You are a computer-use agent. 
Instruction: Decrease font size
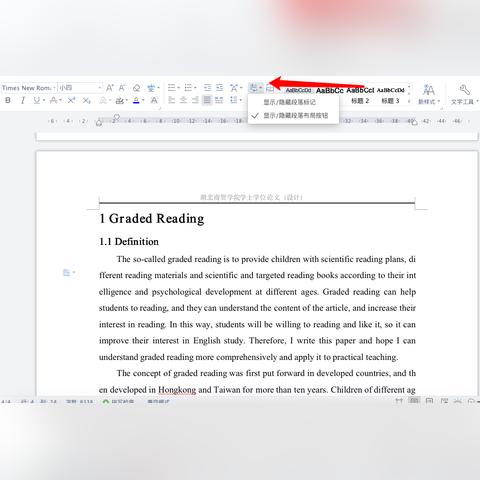(122, 88)
